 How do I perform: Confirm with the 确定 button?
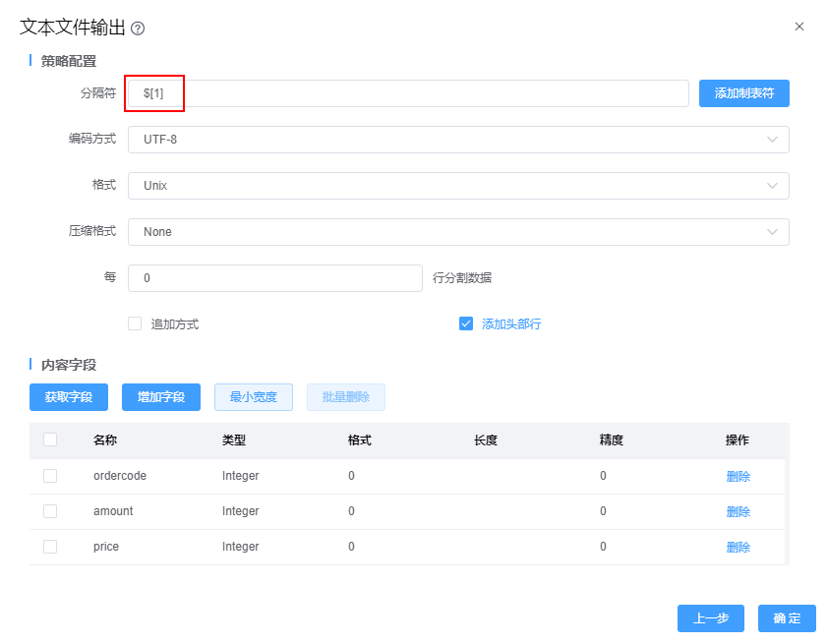pos(787,618)
